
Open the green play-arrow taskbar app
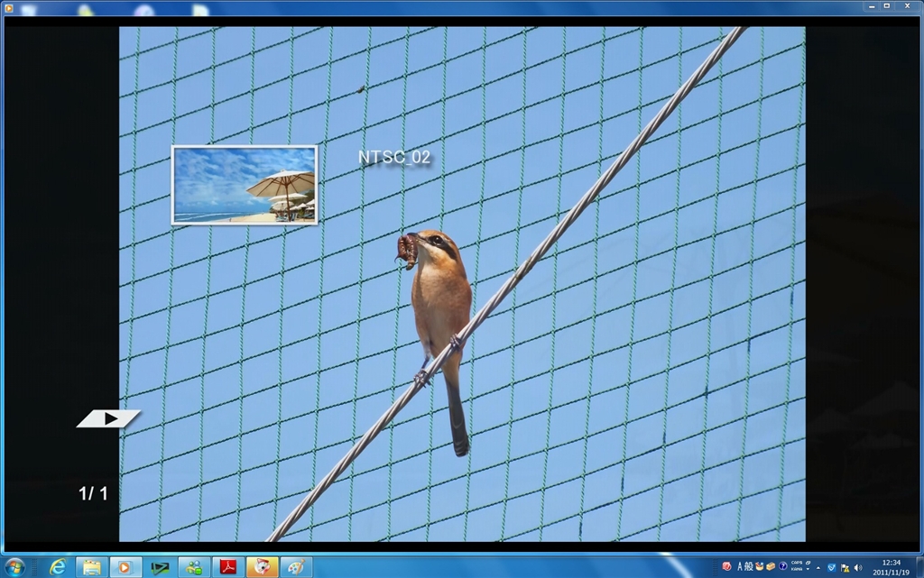point(160,567)
